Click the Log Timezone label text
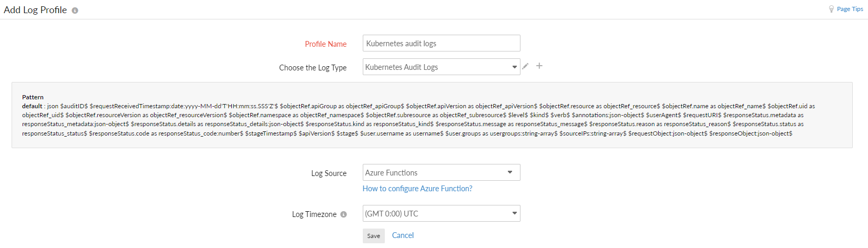The width and height of the screenshot is (868, 248). pyautogui.click(x=314, y=214)
